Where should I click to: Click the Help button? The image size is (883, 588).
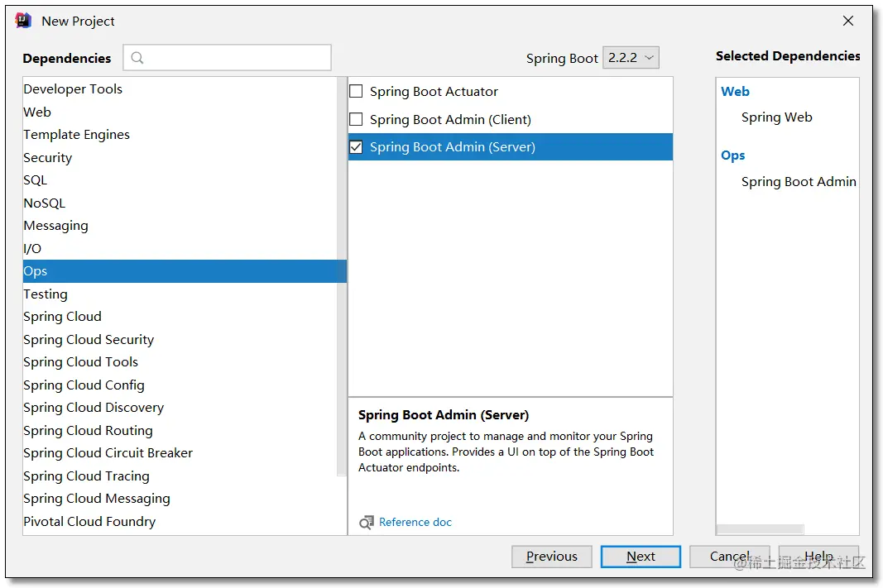818,557
